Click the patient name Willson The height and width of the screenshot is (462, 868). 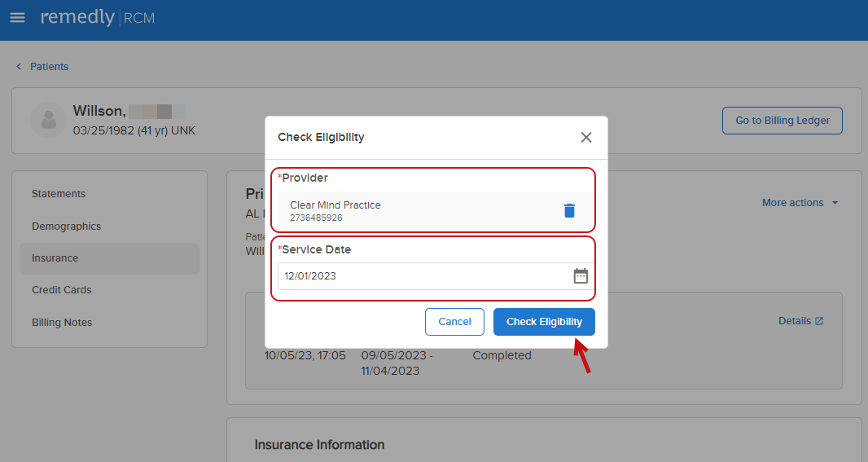[x=99, y=111]
